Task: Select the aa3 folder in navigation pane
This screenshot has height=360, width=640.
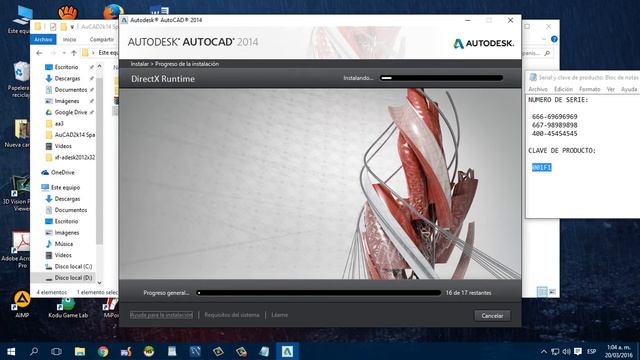Action: click(59, 123)
